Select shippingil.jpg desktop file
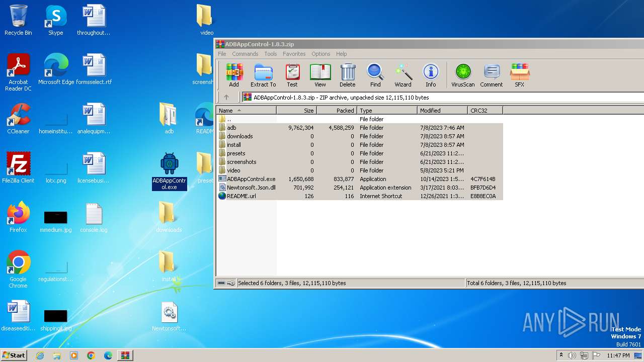 point(56,319)
